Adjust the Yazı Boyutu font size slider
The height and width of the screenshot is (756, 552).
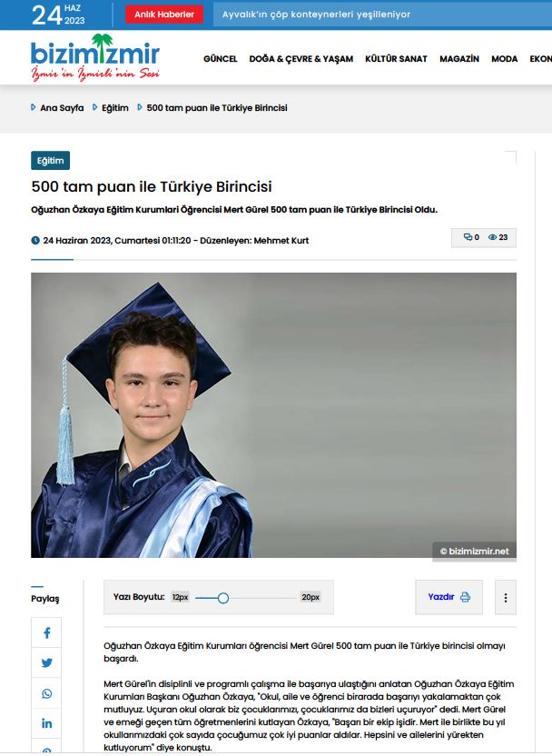coord(223,598)
